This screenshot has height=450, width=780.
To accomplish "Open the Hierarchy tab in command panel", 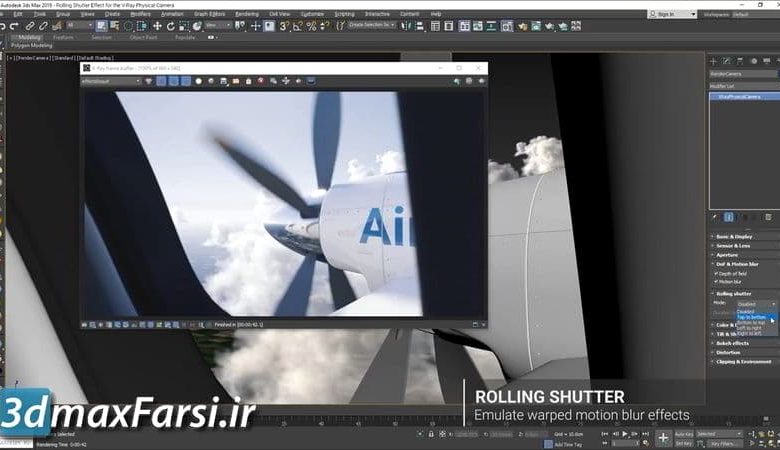I will (740, 61).
